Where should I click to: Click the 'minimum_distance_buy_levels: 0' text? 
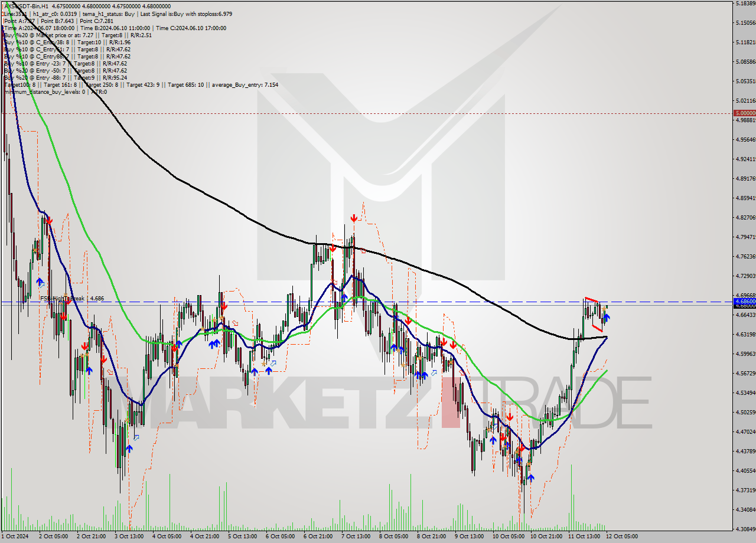[45, 91]
